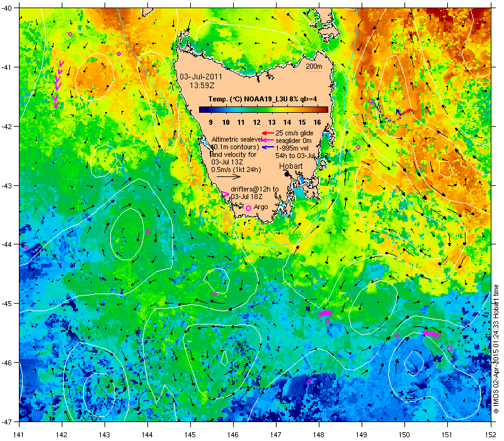Click the Argo legend circle beside Argo label
504x441 pixels.
click(x=248, y=208)
